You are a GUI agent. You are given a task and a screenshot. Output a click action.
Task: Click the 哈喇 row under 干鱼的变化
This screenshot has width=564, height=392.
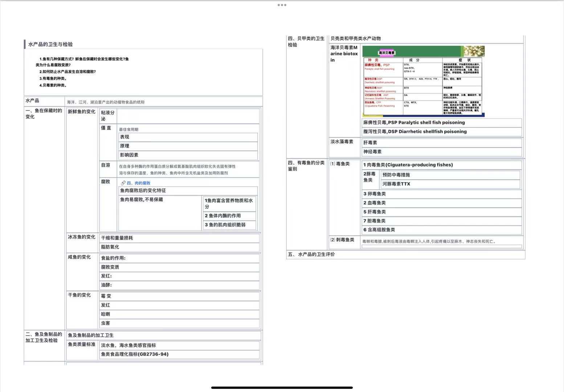tap(179, 314)
